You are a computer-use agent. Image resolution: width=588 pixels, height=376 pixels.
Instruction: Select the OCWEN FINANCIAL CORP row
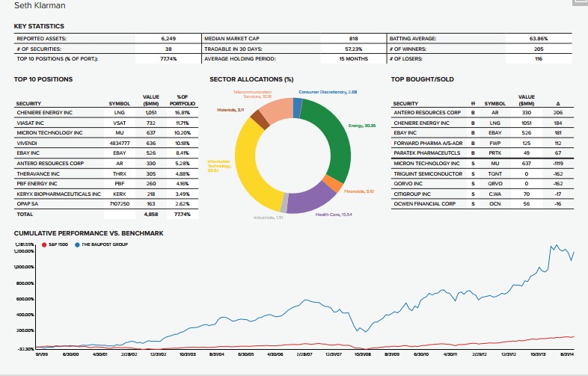[483, 204]
